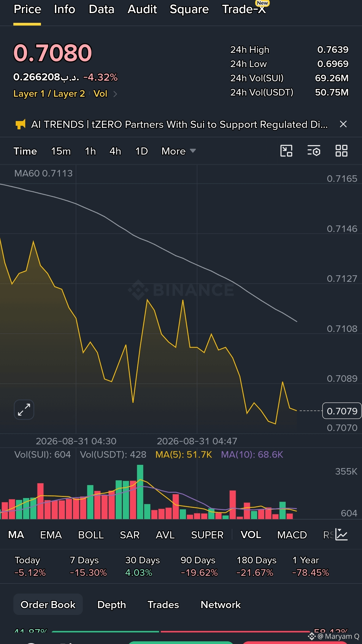Select the 1D chart interval
Screen dimensions: 362x644
(142, 151)
